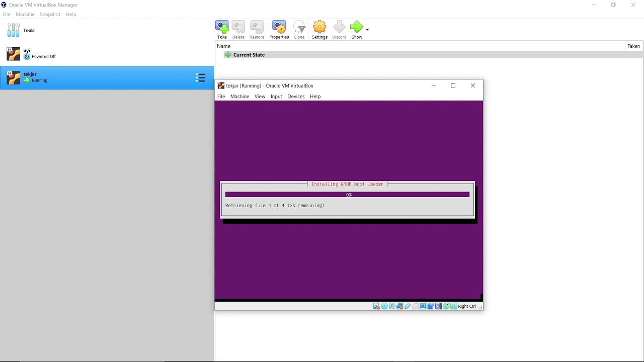Restore down the VirtualBox Manager window
The width and height of the screenshot is (644, 362).
click(614, 5)
